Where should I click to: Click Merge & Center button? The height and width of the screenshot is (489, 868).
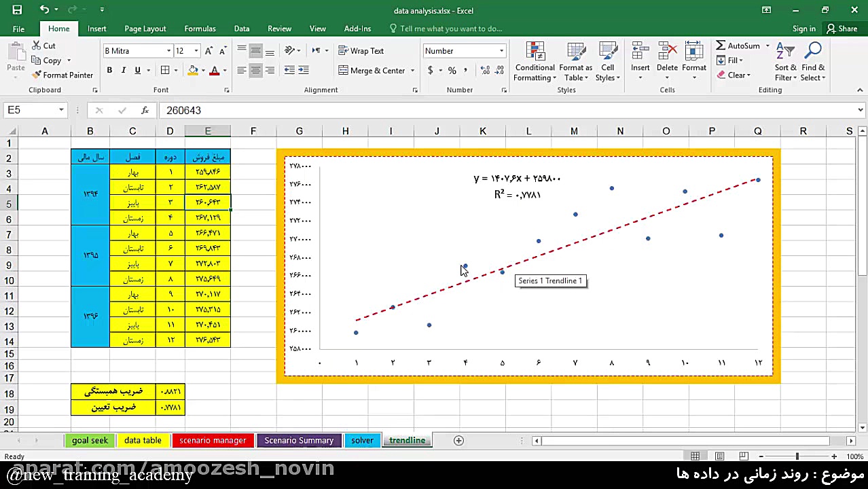(x=372, y=71)
